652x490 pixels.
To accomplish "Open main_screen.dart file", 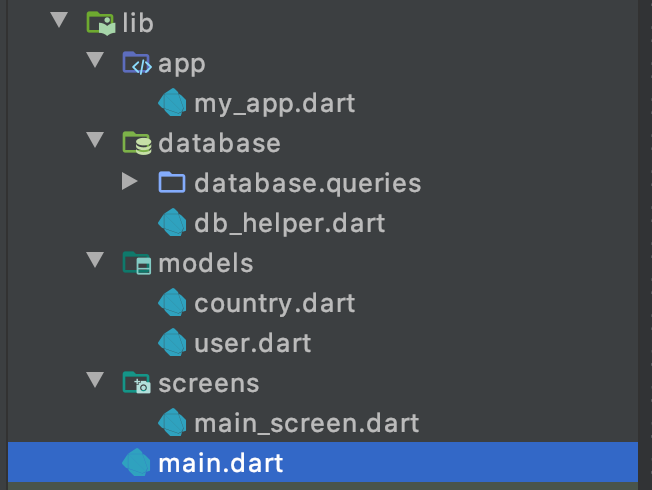I will coord(306,423).
